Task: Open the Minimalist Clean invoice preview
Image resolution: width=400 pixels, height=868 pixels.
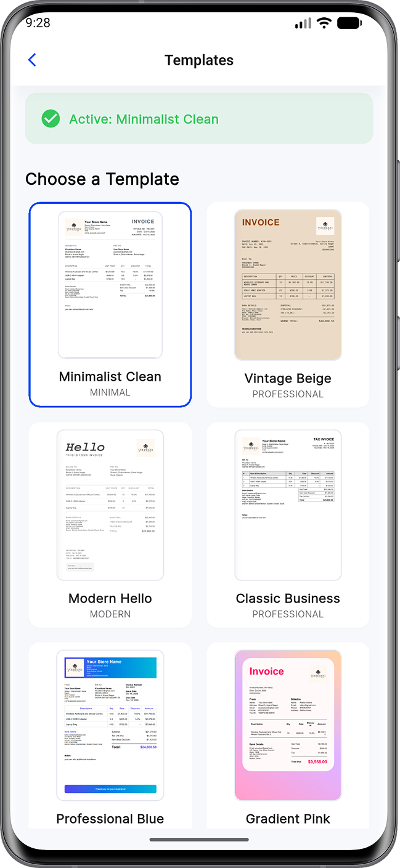Action: (x=110, y=285)
